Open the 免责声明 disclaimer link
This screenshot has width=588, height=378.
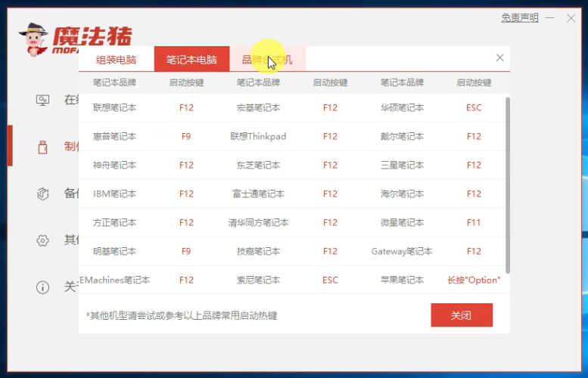pos(519,17)
